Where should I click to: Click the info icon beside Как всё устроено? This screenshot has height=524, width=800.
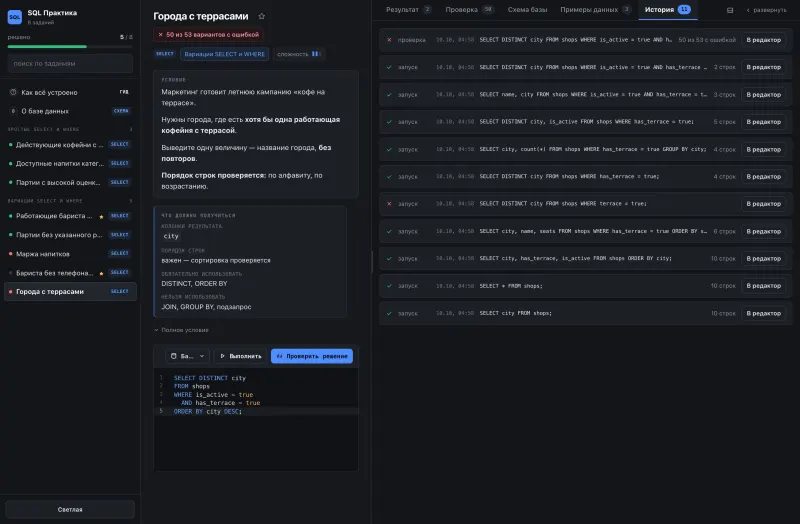tap(13, 92)
